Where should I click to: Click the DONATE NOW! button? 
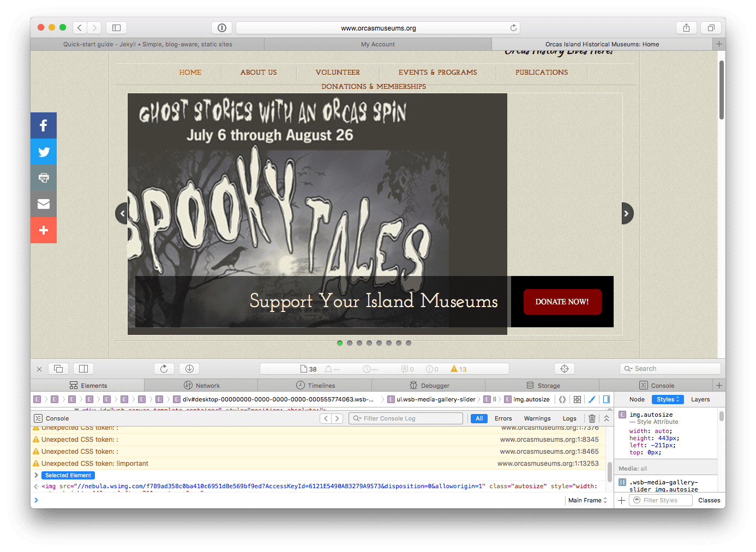click(x=562, y=302)
